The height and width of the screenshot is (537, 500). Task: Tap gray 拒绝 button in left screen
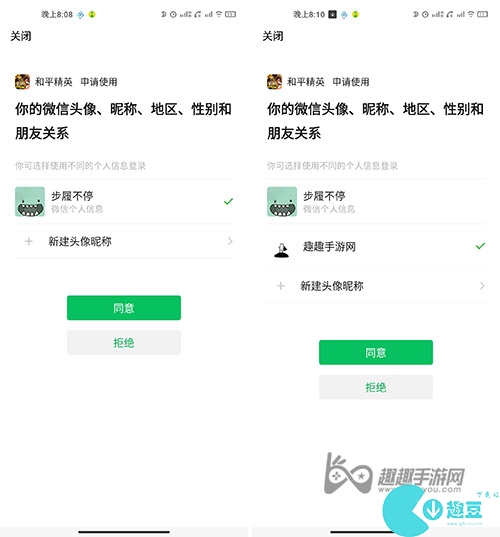pyautogui.click(x=124, y=342)
